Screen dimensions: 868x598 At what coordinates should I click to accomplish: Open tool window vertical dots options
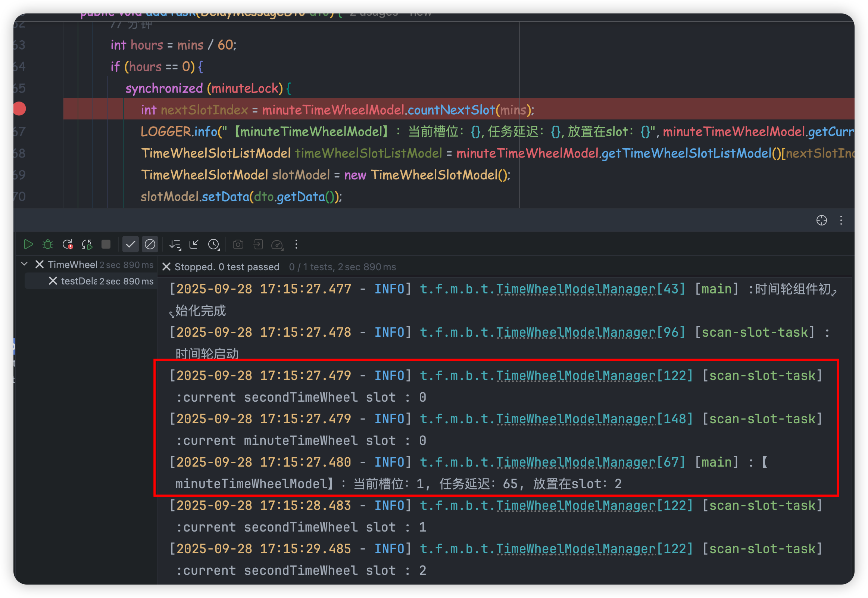point(841,220)
